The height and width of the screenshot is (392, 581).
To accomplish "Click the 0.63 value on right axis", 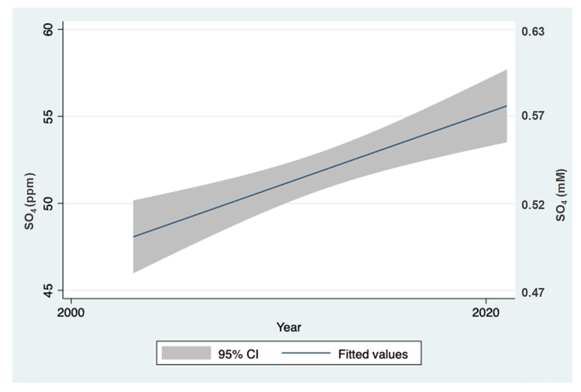I will point(533,32).
